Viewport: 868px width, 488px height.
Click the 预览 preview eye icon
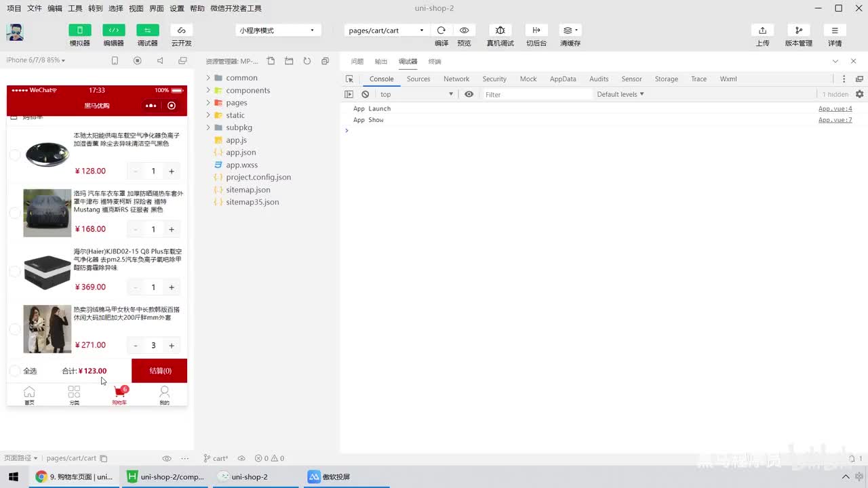click(x=464, y=30)
